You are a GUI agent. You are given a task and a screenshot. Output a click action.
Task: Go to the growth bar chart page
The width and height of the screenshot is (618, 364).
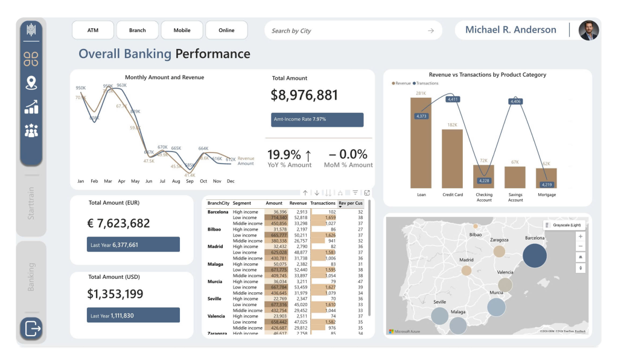pos(31,107)
